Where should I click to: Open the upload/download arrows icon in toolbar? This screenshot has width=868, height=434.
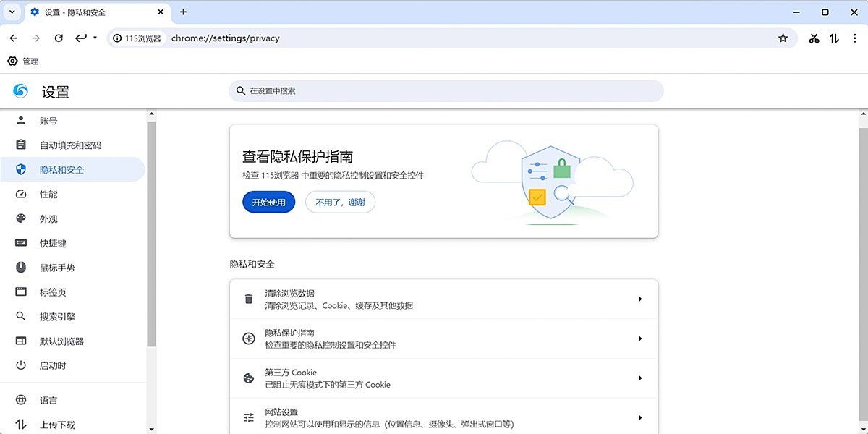(x=833, y=38)
